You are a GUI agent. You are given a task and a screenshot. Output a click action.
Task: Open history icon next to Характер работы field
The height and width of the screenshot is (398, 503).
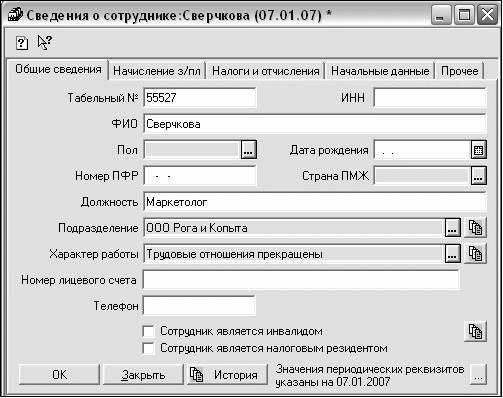476,254
